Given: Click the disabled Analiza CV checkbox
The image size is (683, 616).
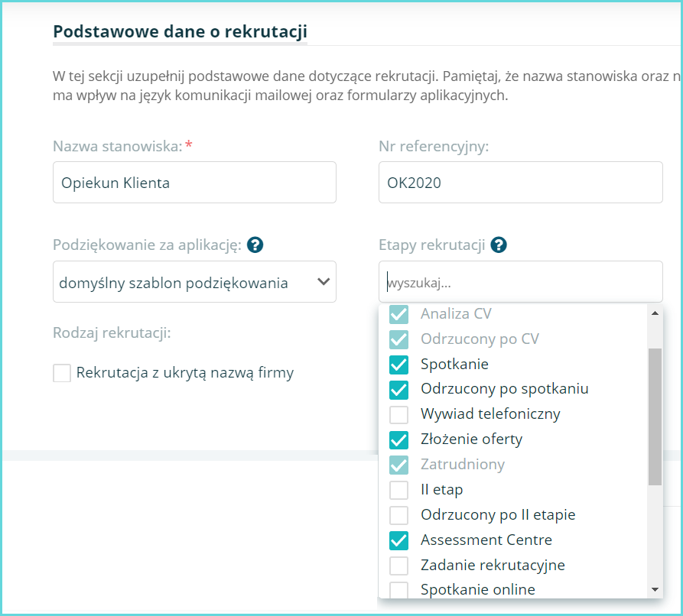Looking at the screenshot, I should pyautogui.click(x=398, y=314).
